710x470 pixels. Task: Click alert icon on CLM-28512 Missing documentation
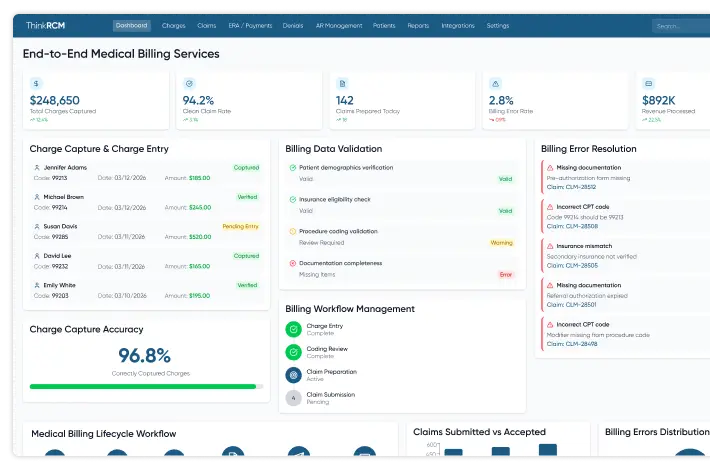coord(550,168)
